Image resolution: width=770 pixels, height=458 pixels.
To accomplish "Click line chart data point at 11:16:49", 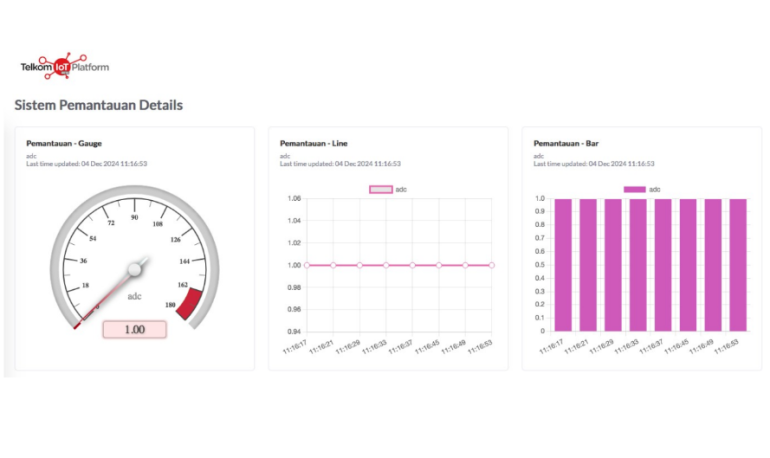I will pos(465,265).
